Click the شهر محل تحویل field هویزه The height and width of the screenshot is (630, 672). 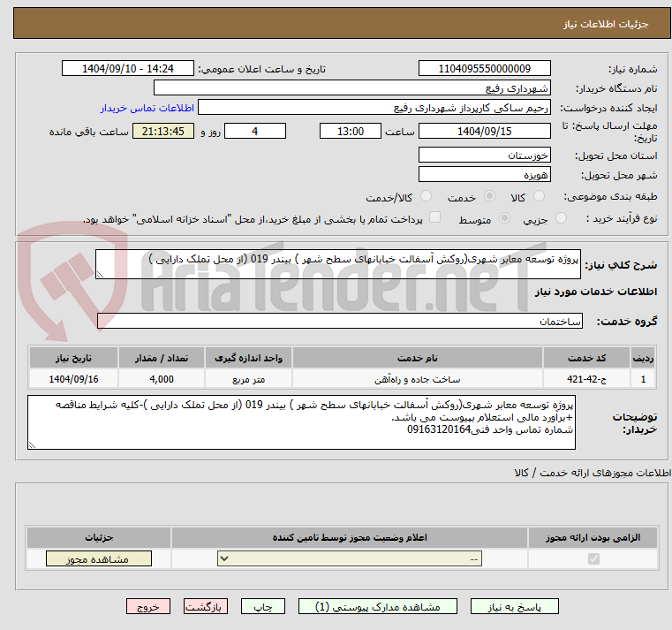tap(484, 175)
